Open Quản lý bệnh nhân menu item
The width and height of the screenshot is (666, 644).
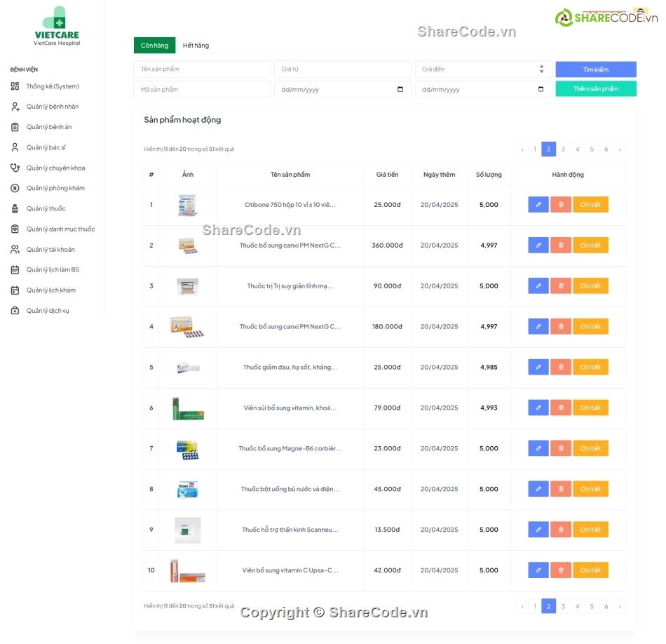(53, 107)
